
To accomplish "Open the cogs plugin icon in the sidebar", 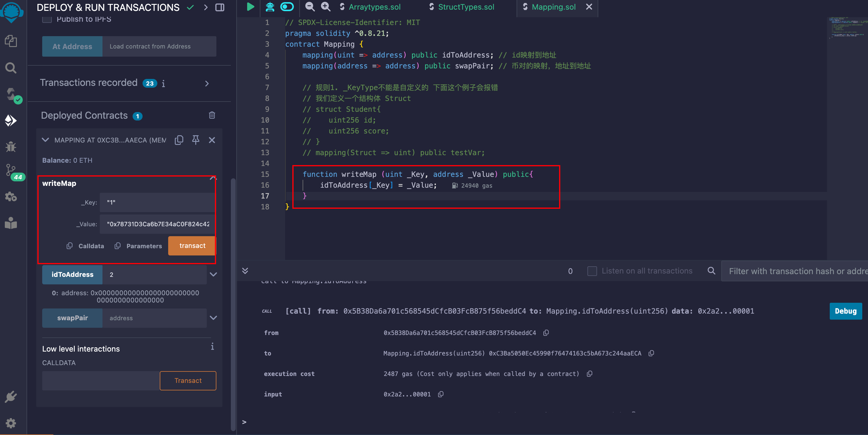I will (x=11, y=197).
